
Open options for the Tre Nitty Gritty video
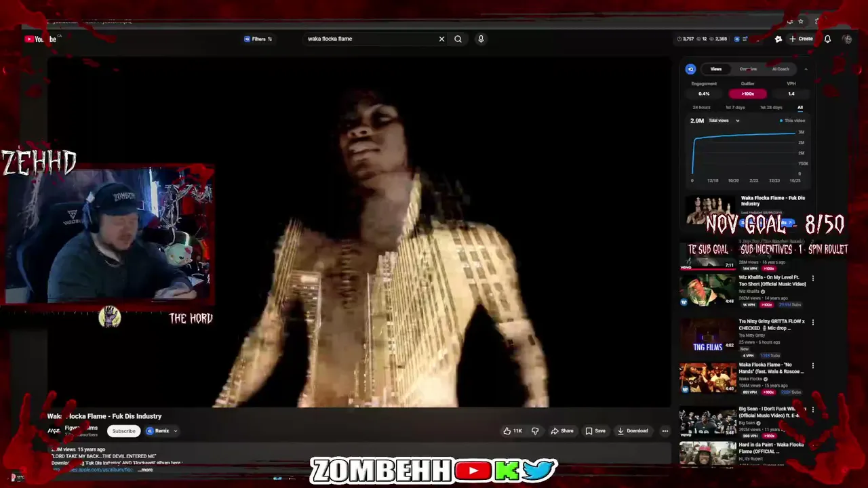click(812, 322)
